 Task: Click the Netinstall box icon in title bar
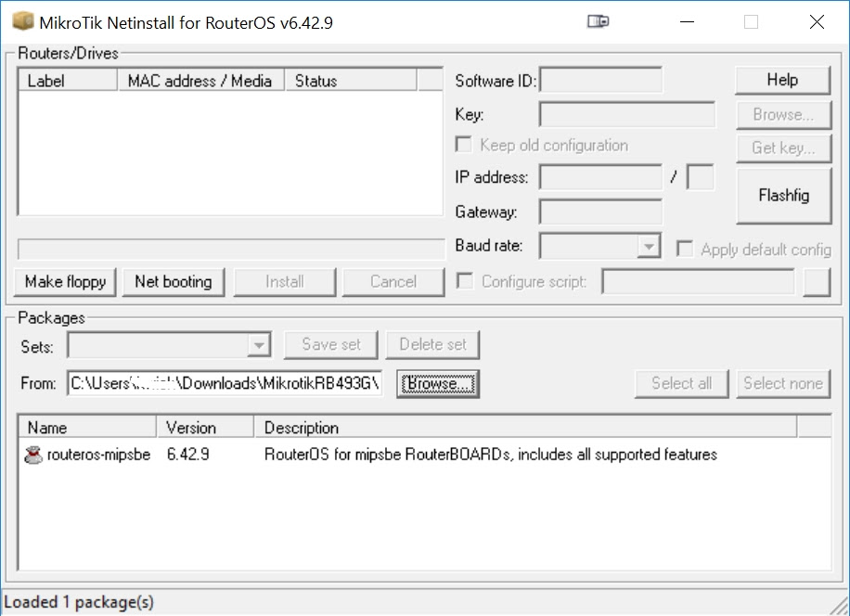(x=23, y=21)
